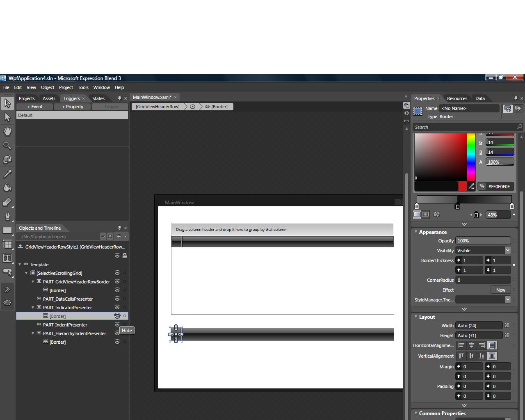The image size is (525, 420).
Task: Select the Paint Bucket tool
Action: coord(7,188)
